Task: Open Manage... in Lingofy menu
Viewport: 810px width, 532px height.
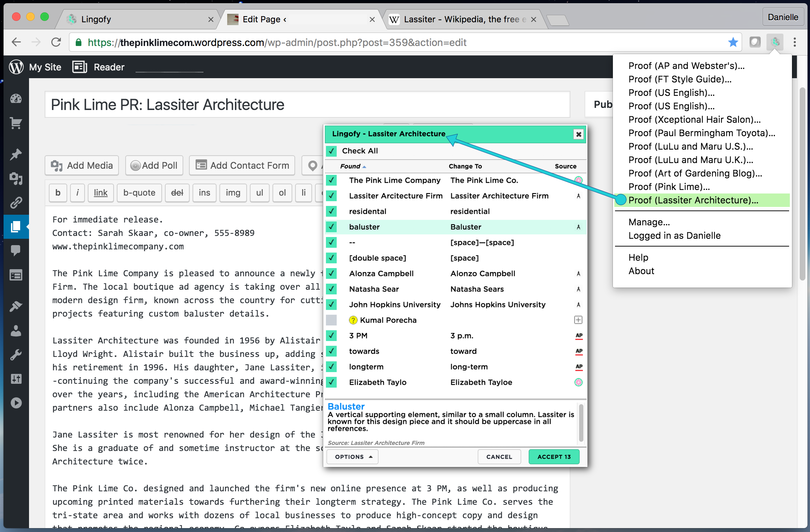Action: pos(649,222)
